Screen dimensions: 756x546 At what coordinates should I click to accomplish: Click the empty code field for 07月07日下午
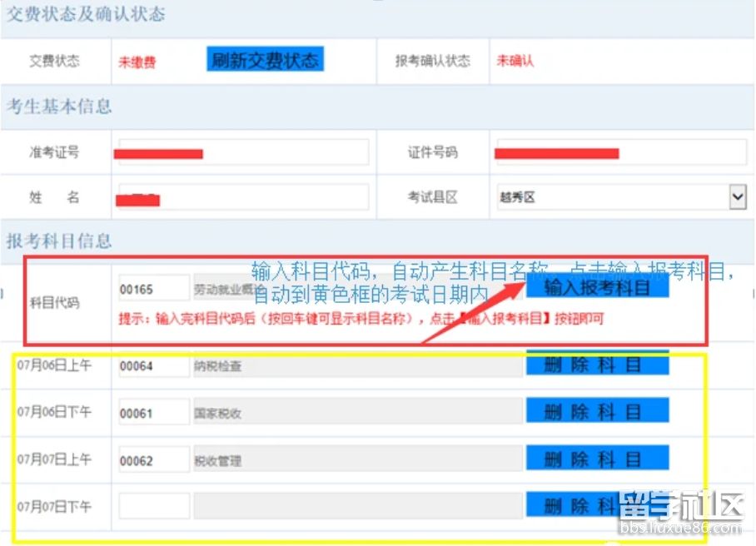click(154, 506)
